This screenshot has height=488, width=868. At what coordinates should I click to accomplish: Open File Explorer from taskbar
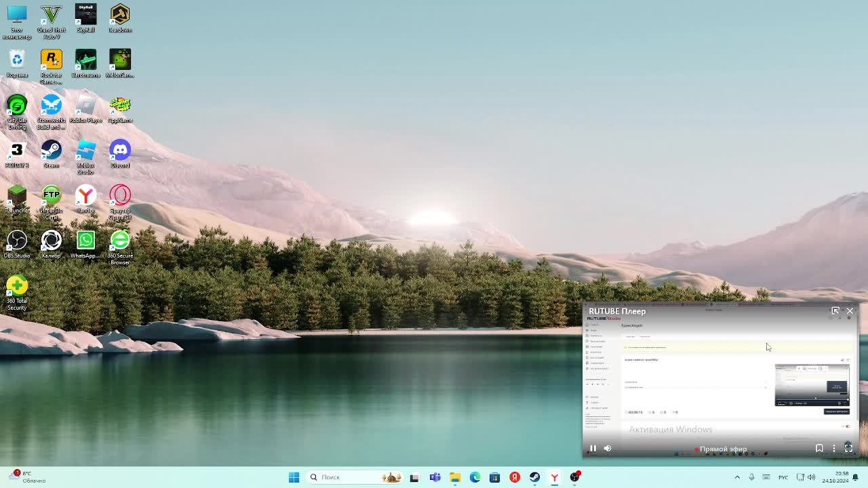[455, 477]
